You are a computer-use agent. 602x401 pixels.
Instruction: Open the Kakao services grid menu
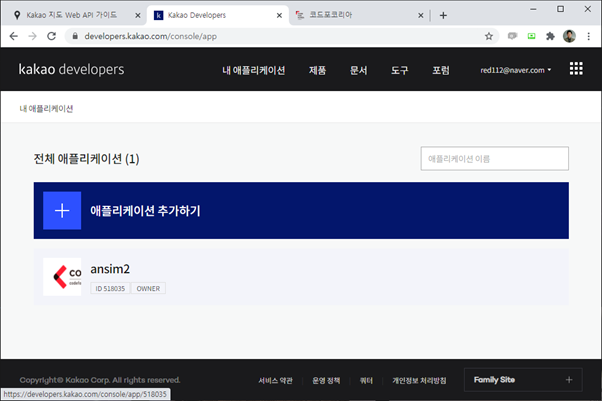click(x=576, y=69)
